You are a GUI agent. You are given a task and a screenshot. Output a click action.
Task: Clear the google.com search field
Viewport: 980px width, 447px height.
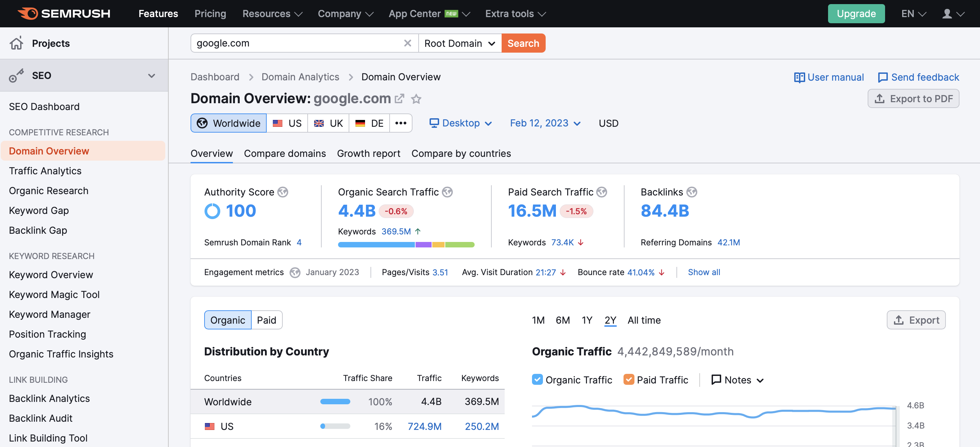coord(407,43)
